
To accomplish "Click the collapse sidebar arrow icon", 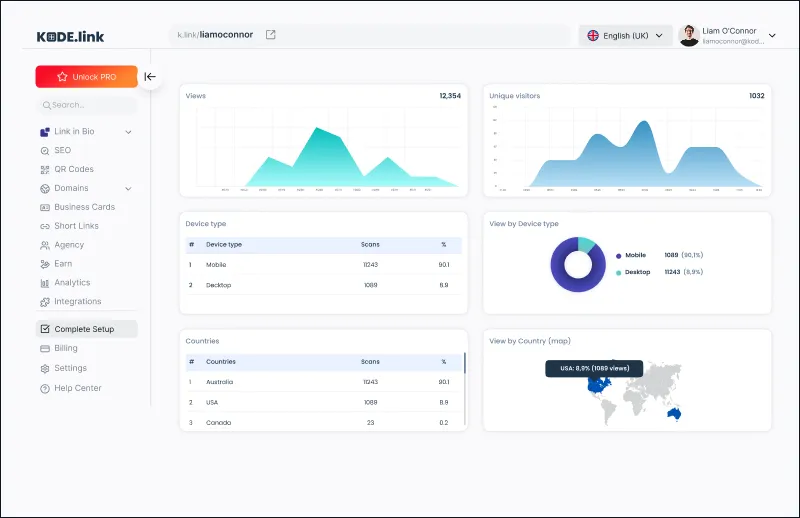I will click(150, 76).
